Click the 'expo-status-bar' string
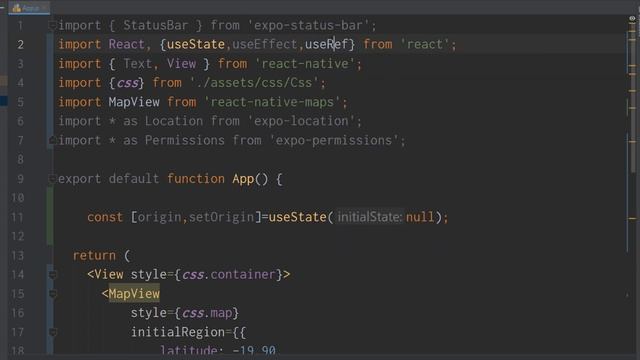640x360 pixels. coord(308,25)
